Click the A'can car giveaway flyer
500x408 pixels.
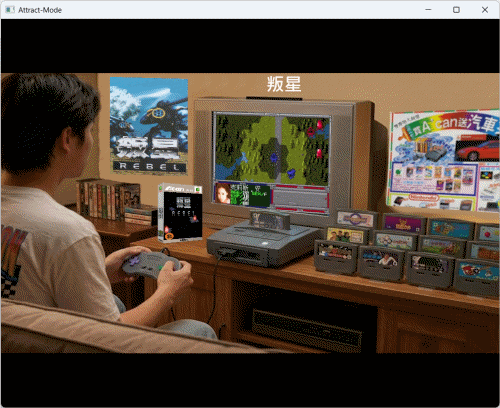point(443,161)
